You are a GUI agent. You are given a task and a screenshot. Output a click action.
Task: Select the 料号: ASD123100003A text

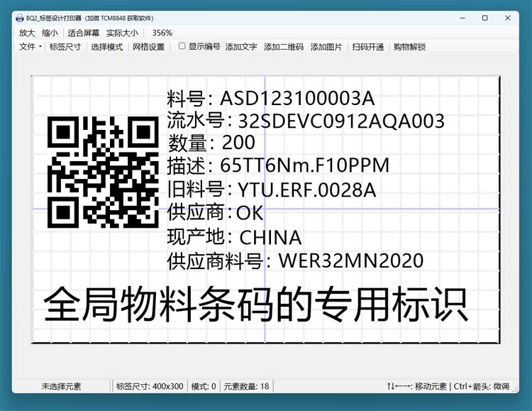click(x=271, y=99)
